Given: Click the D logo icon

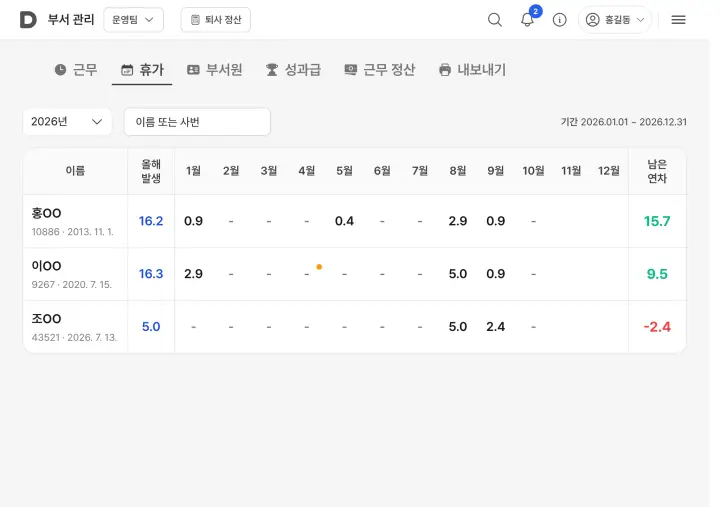Looking at the screenshot, I should pos(28,20).
